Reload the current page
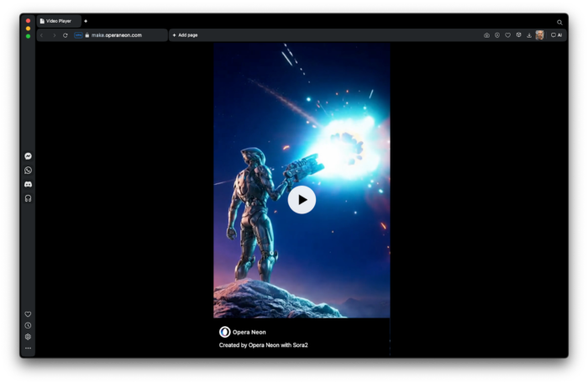Screen dimensions: 588x384 pos(66,35)
